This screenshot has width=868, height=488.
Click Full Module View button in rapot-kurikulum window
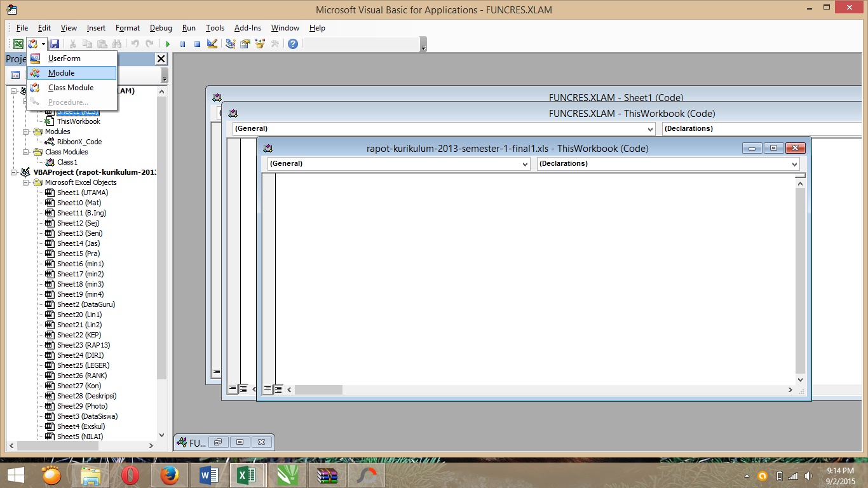pos(278,390)
